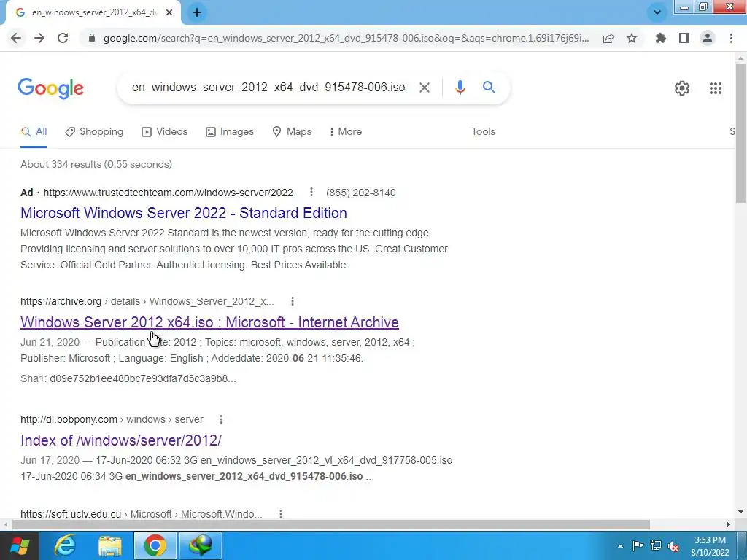Viewport: 747px width, 560px height.
Task: Close the en_windows_server_2012 tab
Action: (169, 12)
